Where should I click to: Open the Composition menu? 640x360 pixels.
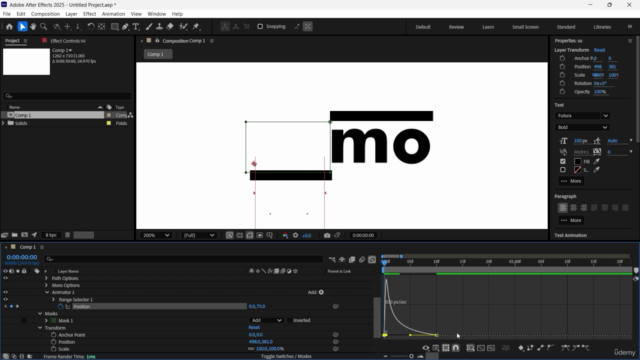click(x=45, y=14)
